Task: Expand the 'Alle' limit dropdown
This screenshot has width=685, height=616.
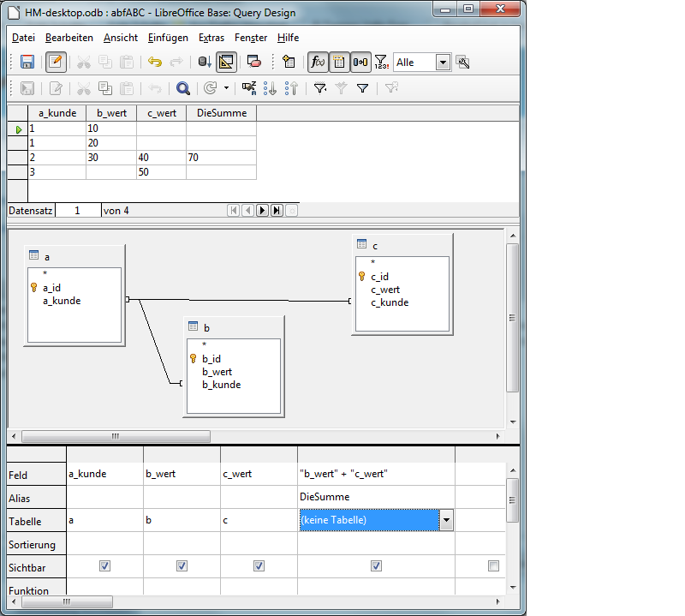Action: click(443, 63)
